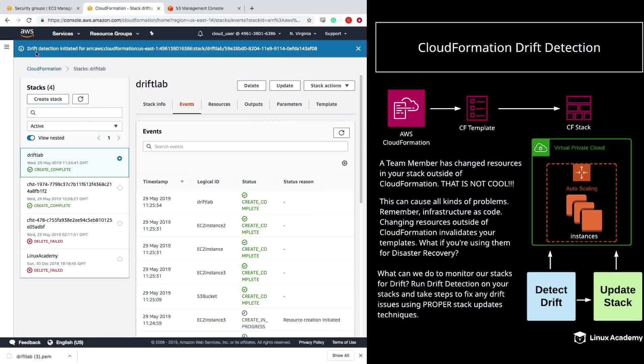Click Show All downloads button

coord(341,356)
